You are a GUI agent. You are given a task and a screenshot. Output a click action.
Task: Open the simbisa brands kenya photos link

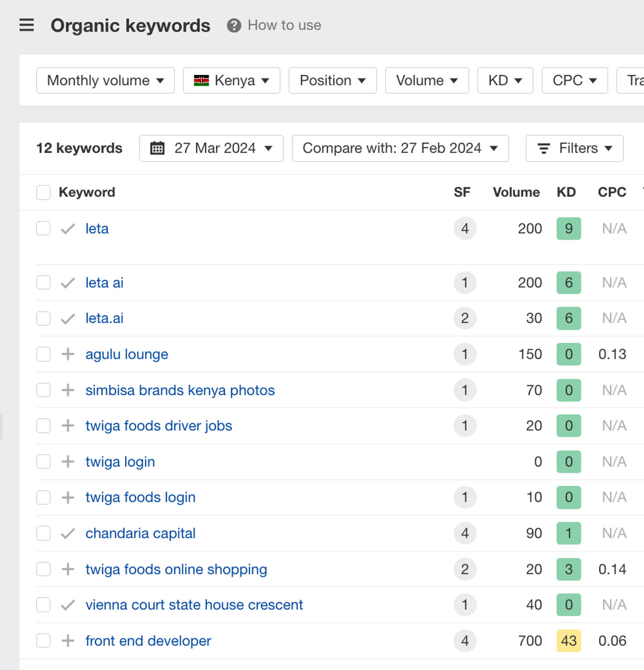coord(180,390)
